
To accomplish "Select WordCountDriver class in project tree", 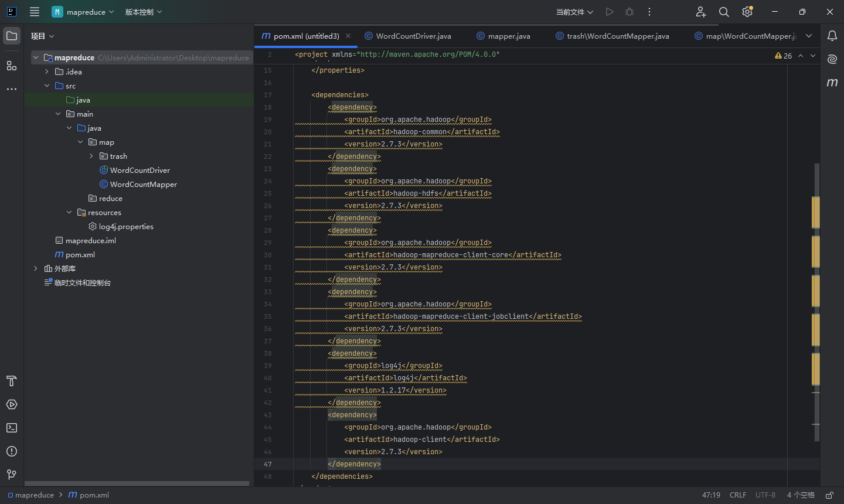I will tap(140, 170).
